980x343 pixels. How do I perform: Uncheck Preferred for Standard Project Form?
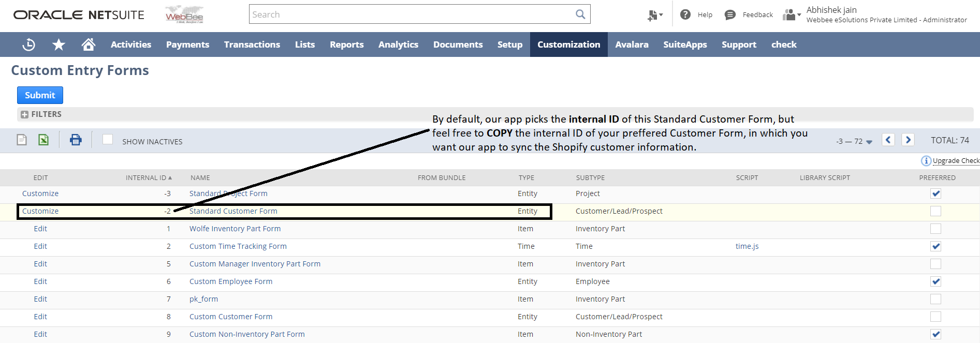point(935,193)
